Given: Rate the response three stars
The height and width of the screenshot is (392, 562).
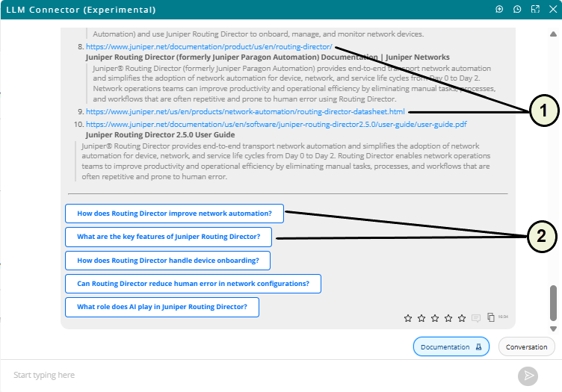Looking at the screenshot, I should point(435,318).
